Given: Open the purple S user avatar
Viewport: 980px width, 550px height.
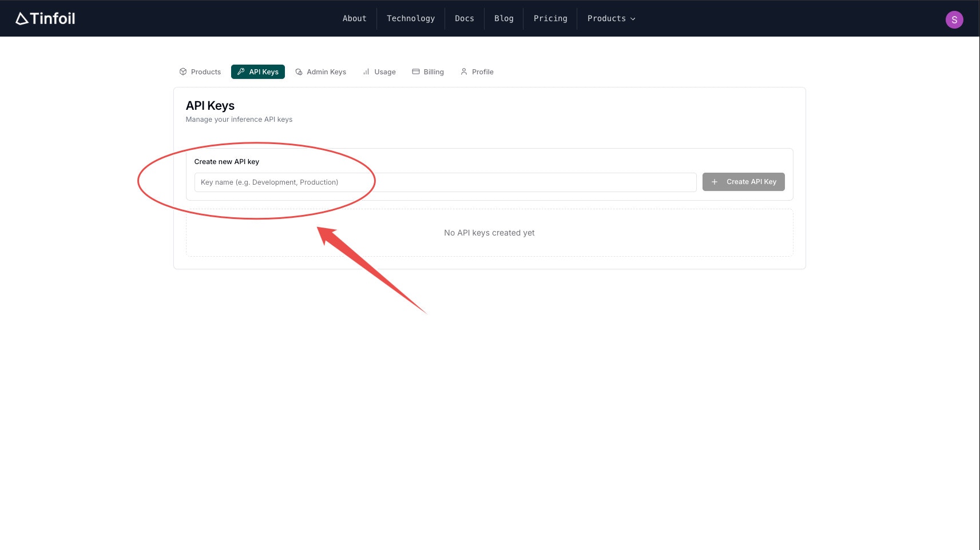Looking at the screenshot, I should [x=954, y=19].
